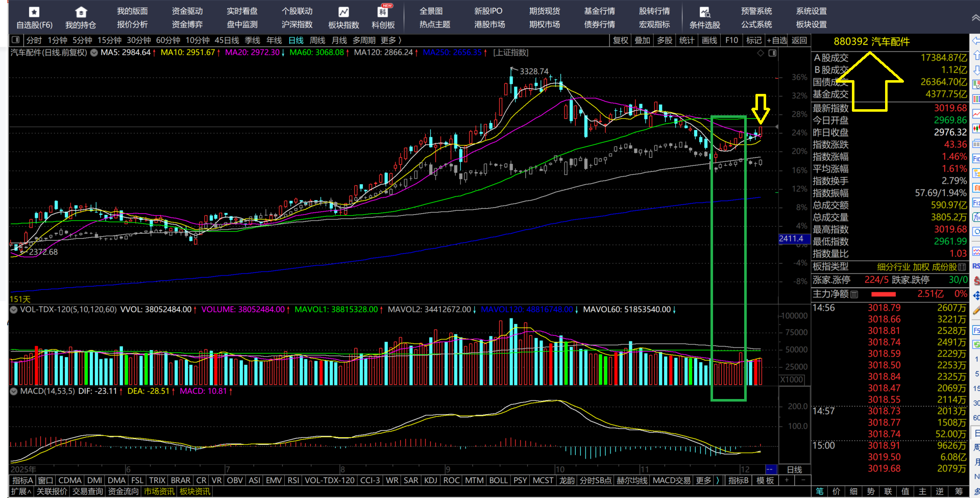Toggle the 画线 drawing tools
The image size is (980, 498).
(709, 40)
